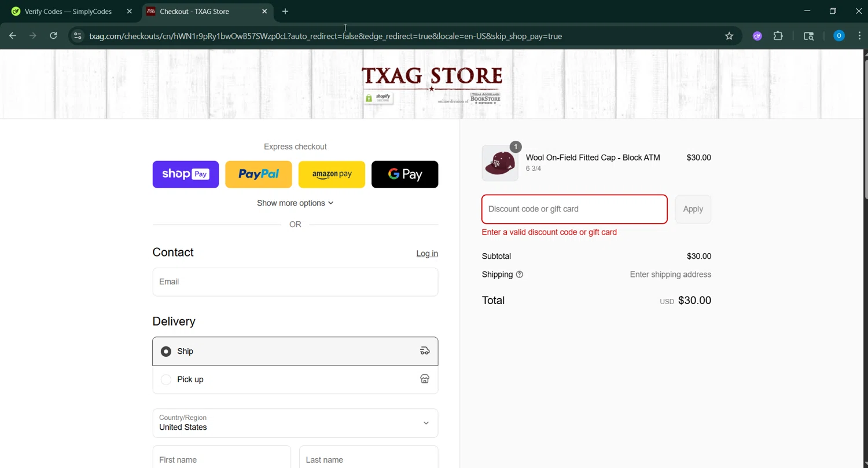Image resolution: width=868 pixels, height=468 pixels.
Task: Click the Wool On-Field Fitted Cap product name
Action: (x=593, y=158)
